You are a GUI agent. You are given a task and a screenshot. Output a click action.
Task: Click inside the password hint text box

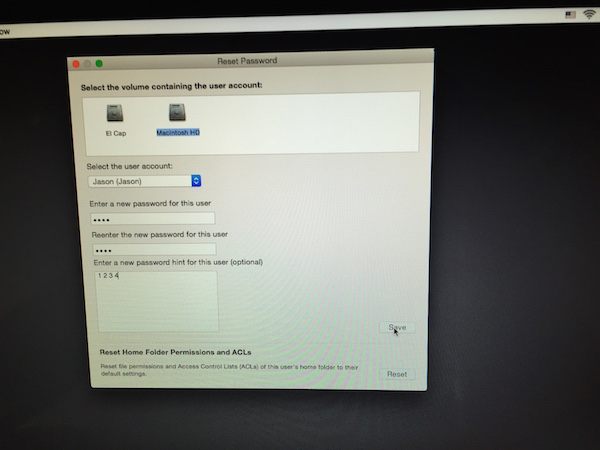(x=157, y=301)
